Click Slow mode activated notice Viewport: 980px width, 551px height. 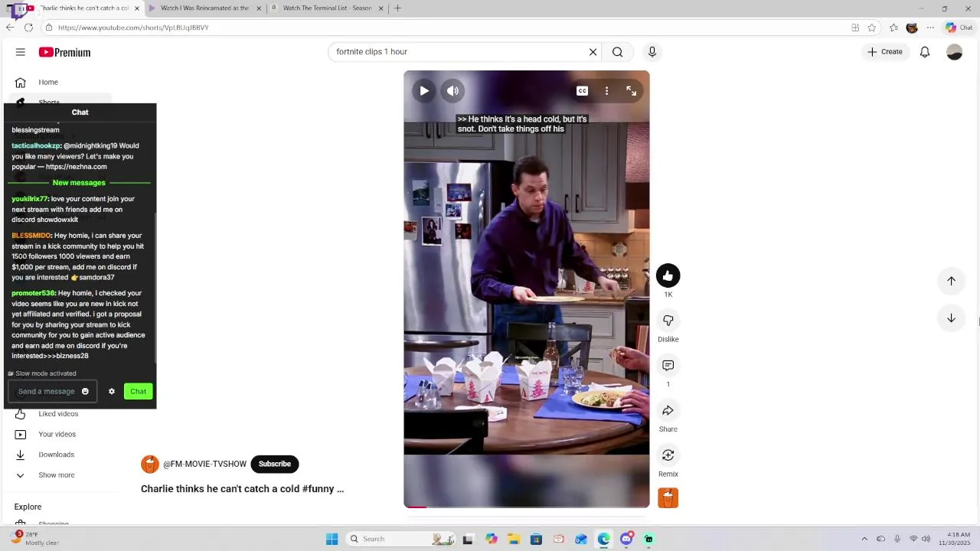click(x=42, y=373)
